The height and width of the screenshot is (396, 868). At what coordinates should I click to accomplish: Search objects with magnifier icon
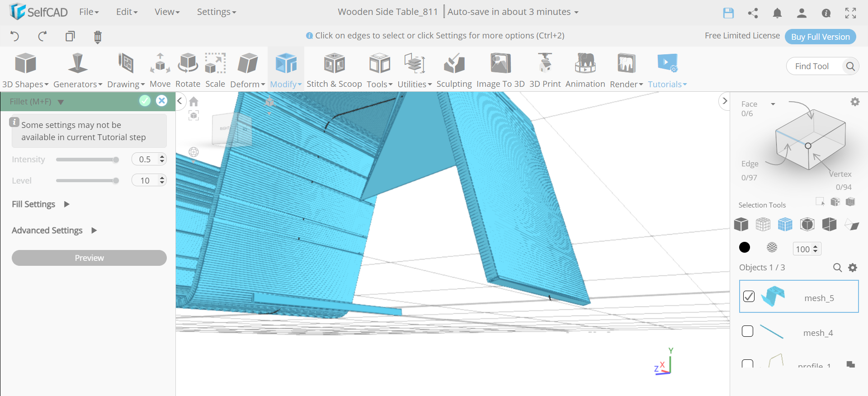(x=837, y=268)
